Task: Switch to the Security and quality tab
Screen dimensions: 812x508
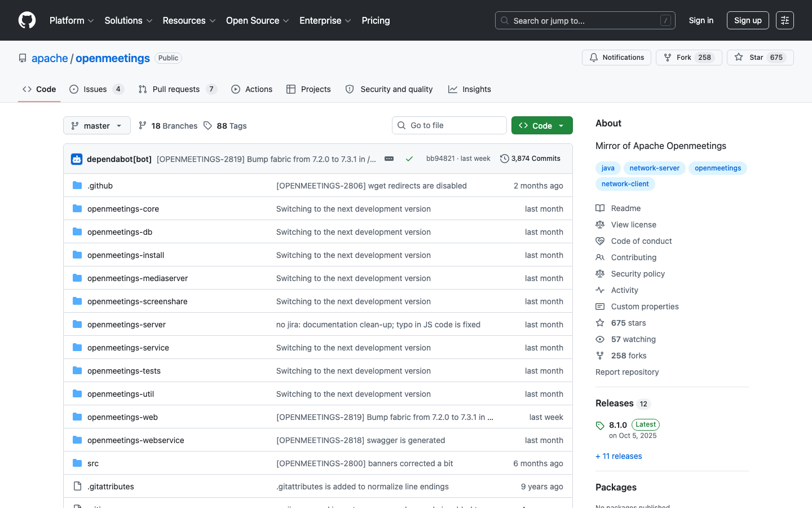Action: click(389, 89)
